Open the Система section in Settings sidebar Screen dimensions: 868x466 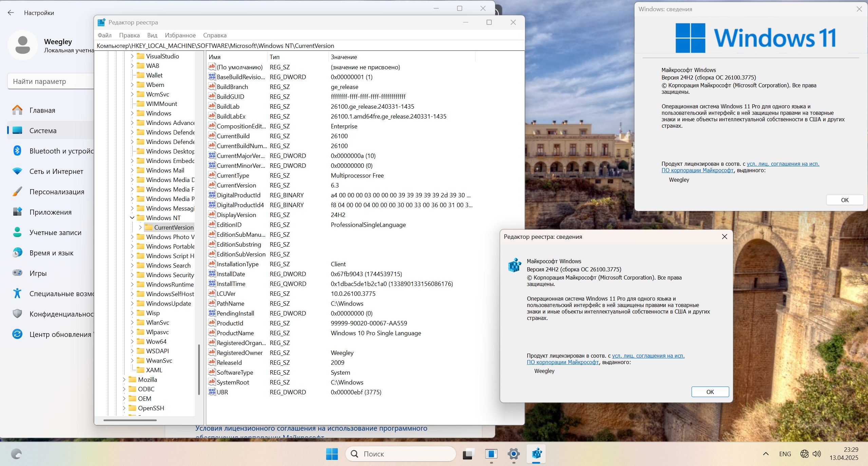[x=43, y=130]
